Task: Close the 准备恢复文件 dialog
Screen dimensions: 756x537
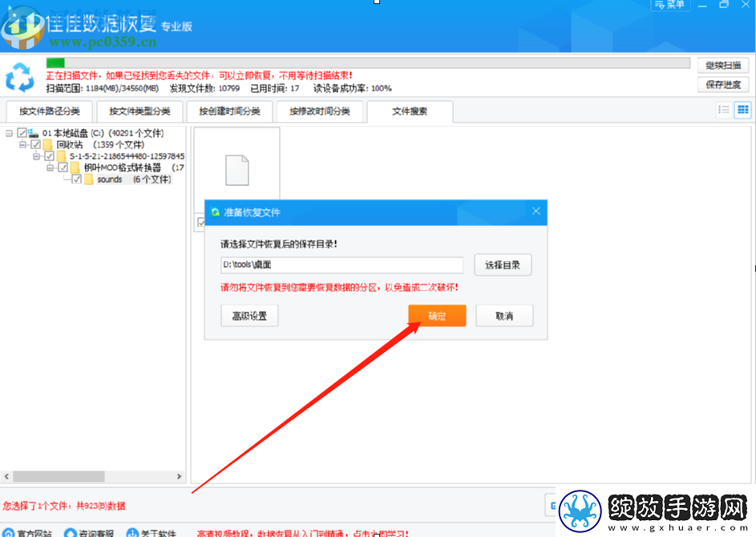Action: [x=536, y=211]
